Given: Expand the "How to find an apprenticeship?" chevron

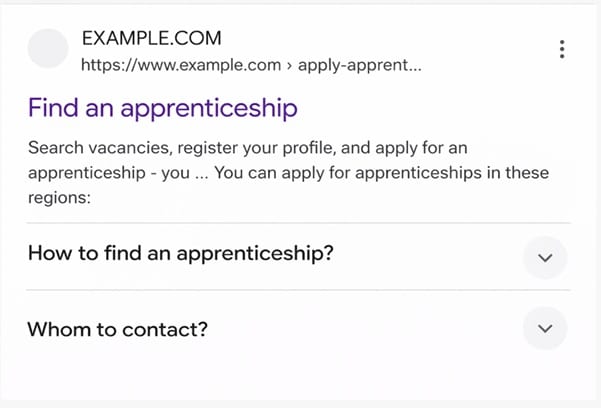Looking at the screenshot, I should pos(545,257).
